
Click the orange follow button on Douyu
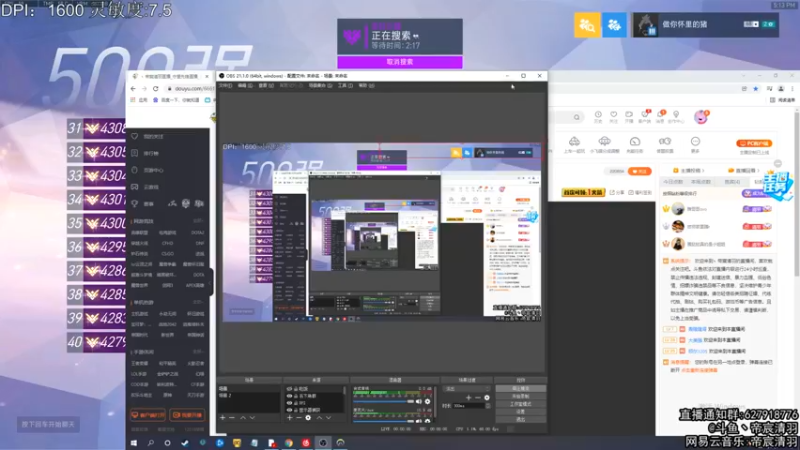[x=639, y=171]
